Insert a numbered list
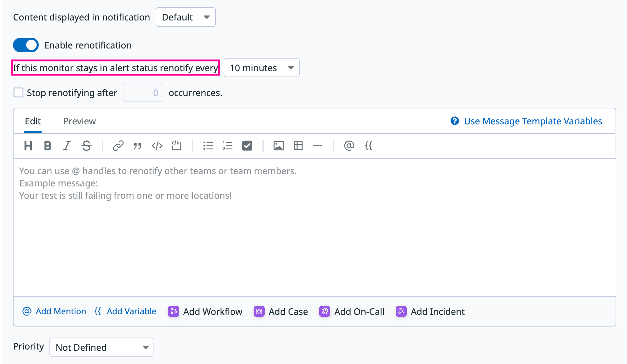This screenshot has height=364, width=627. (x=227, y=146)
